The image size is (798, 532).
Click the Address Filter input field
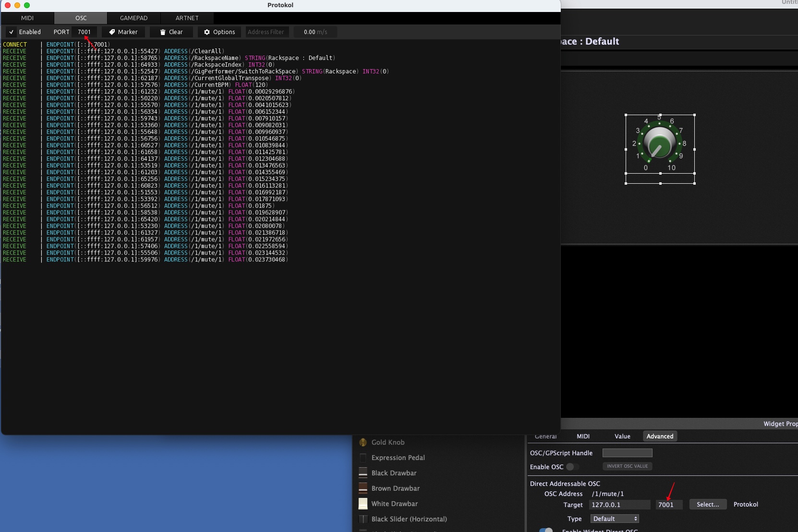(267, 32)
